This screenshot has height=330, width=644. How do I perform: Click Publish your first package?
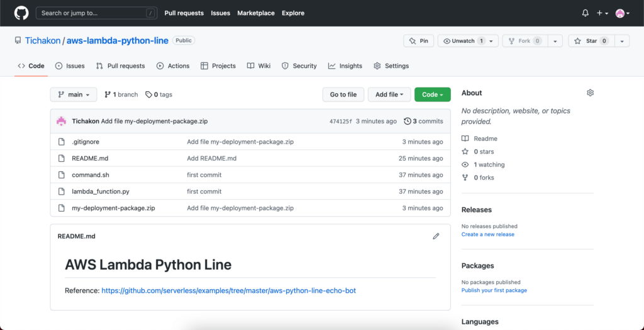pyautogui.click(x=494, y=290)
